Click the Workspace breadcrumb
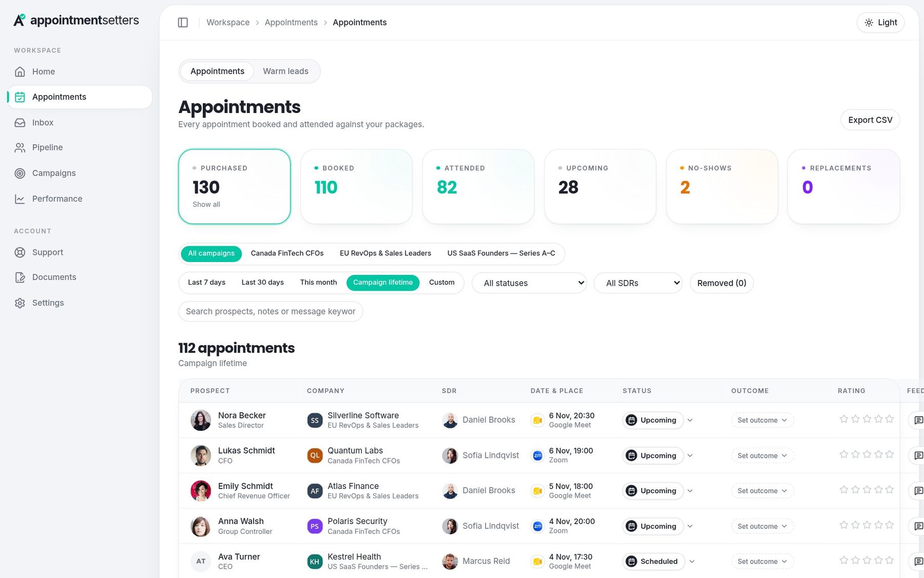Screen dimensions: 924x578 228,23
